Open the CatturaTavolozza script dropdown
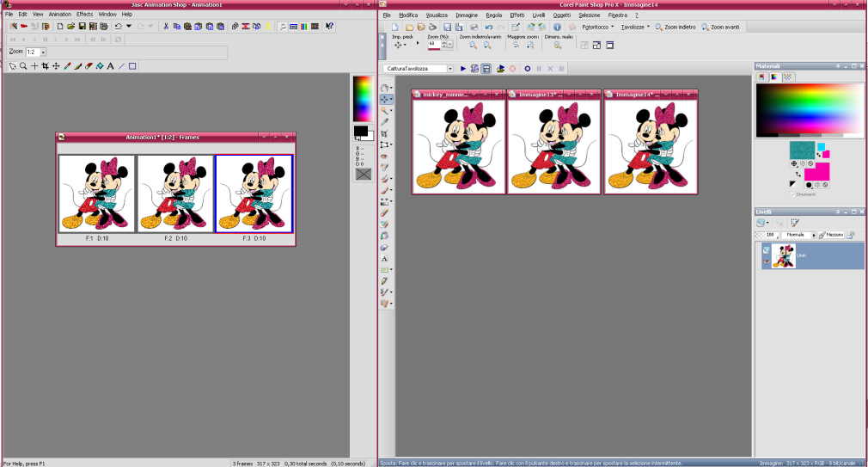868x467 pixels. 450,69
